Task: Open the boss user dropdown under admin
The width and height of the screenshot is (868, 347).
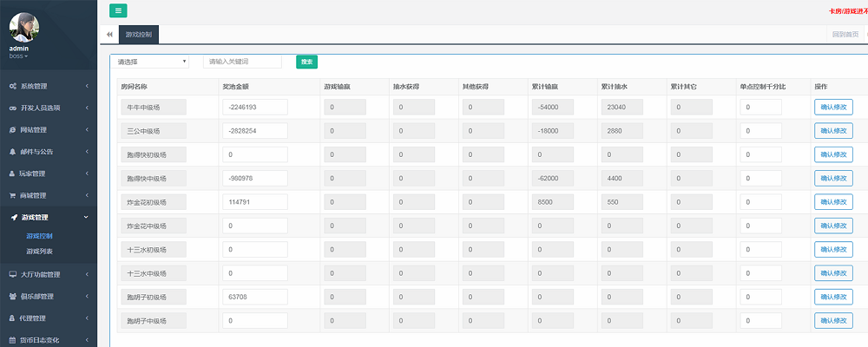Action: (x=19, y=56)
